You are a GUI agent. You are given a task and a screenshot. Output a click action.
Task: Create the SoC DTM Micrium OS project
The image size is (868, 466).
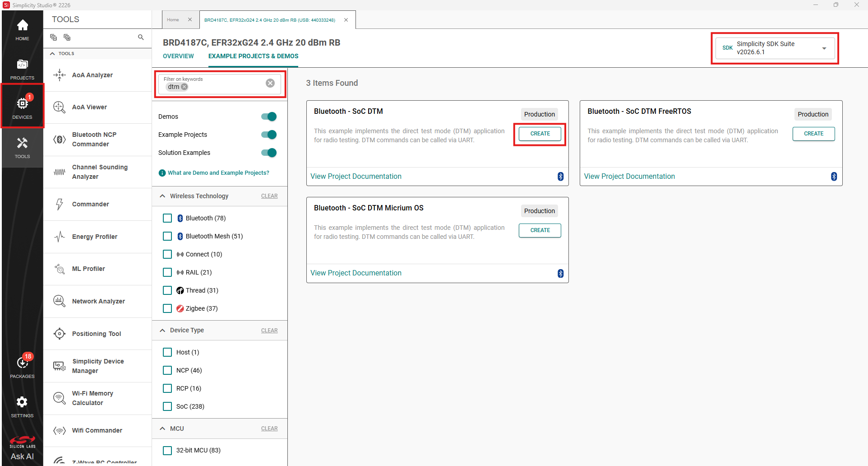click(540, 230)
